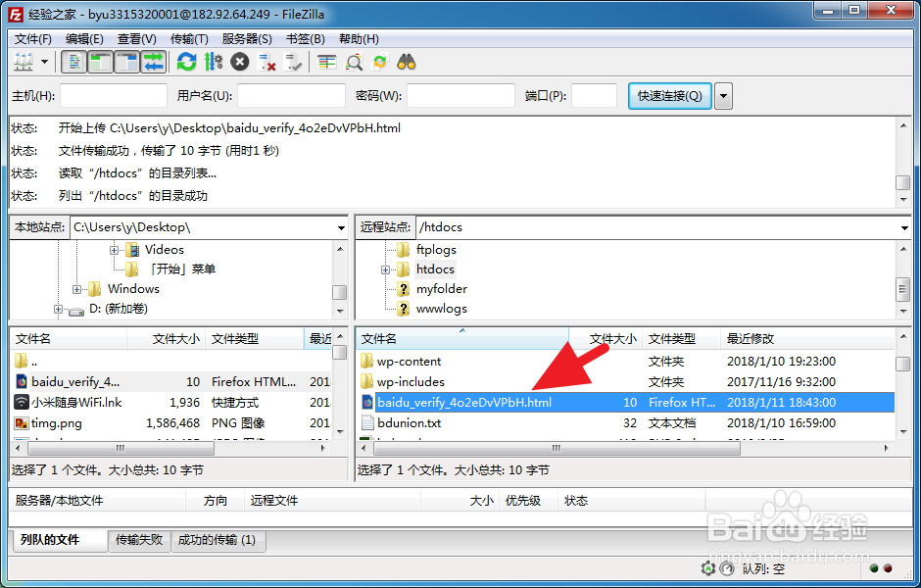921x588 pixels.
Task: Open 帮助(H) menu
Action: [359, 39]
